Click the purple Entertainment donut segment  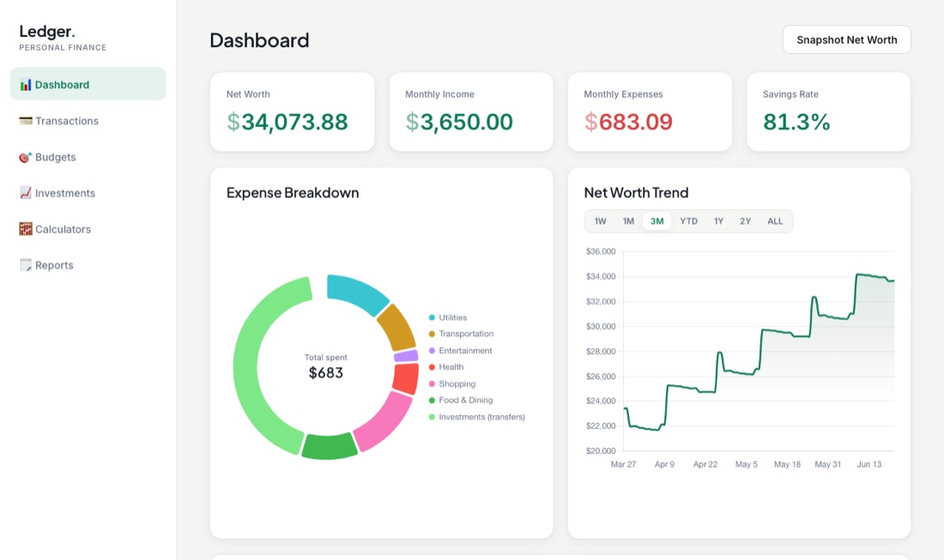(x=407, y=356)
